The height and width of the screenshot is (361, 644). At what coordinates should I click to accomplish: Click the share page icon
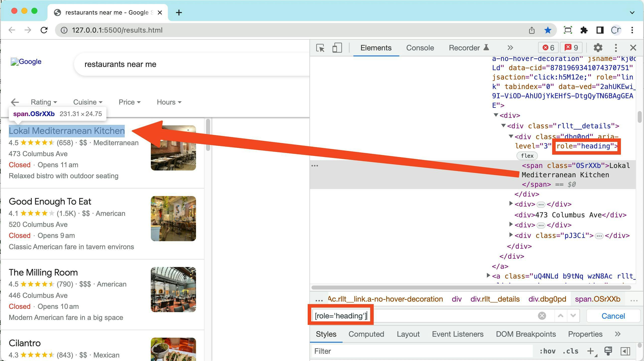532,30
